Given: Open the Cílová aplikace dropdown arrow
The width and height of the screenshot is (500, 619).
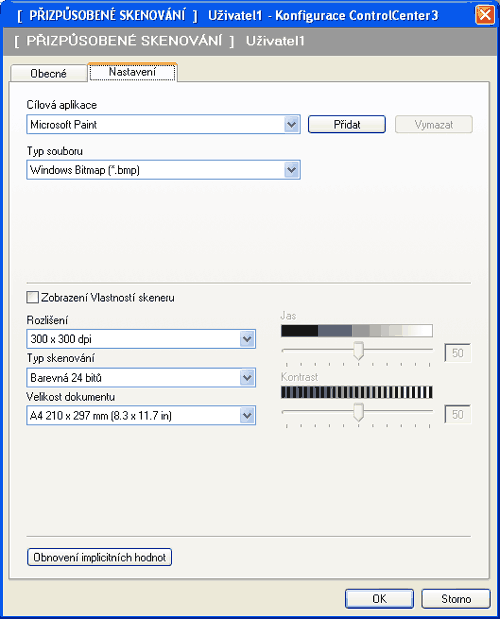Looking at the screenshot, I should pos(291,125).
